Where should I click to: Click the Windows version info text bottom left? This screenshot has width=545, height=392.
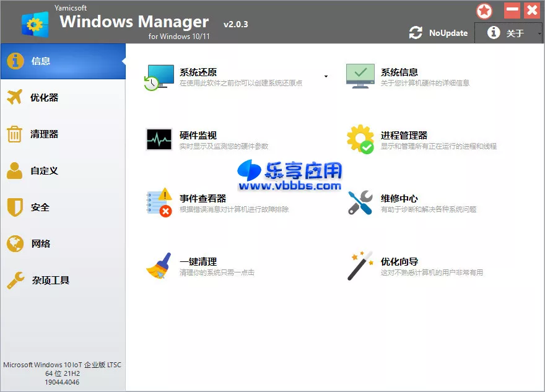click(62, 372)
